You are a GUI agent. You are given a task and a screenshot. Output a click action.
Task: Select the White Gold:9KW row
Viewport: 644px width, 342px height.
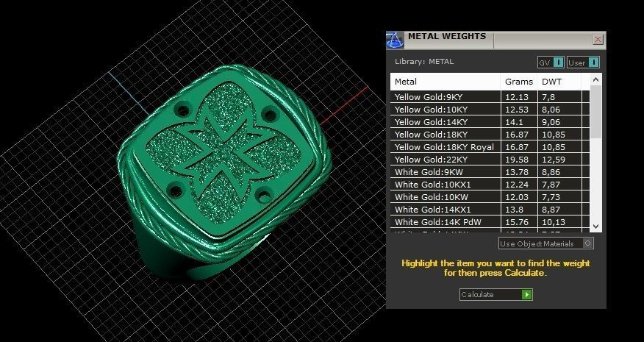(x=490, y=172)
